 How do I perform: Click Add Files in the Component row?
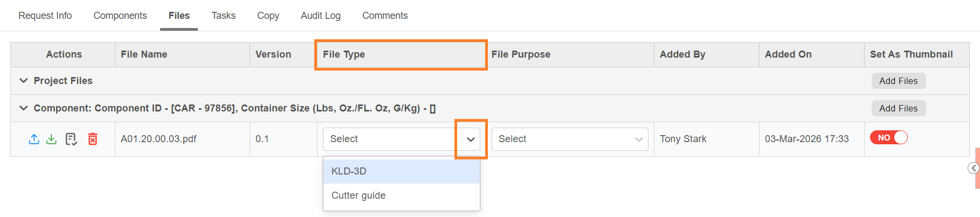[x=898, y=108]
